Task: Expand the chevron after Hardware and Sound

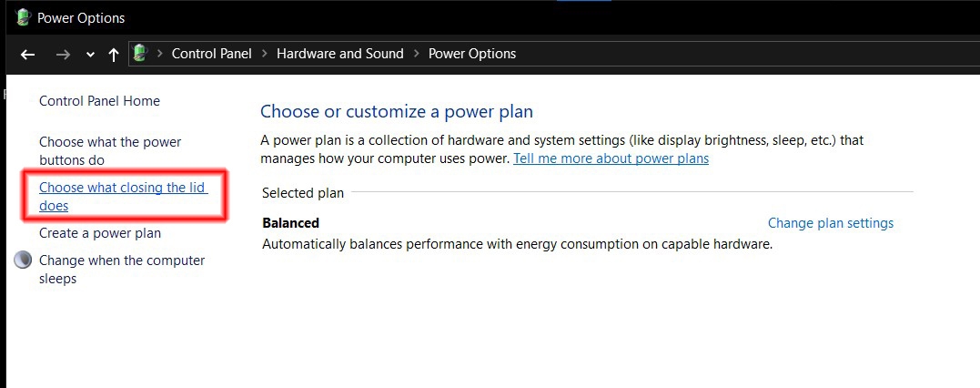Action: [x=416, y=54]
